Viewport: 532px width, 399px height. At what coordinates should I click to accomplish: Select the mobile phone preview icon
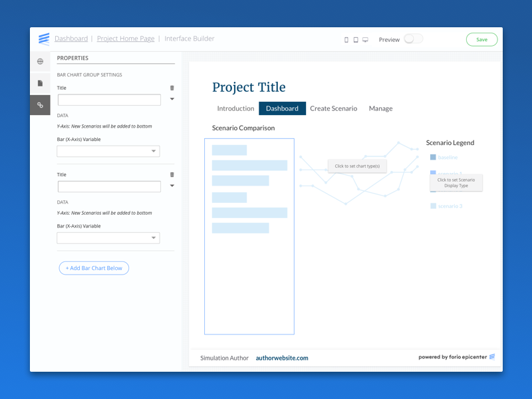click(x=346, y=40)
